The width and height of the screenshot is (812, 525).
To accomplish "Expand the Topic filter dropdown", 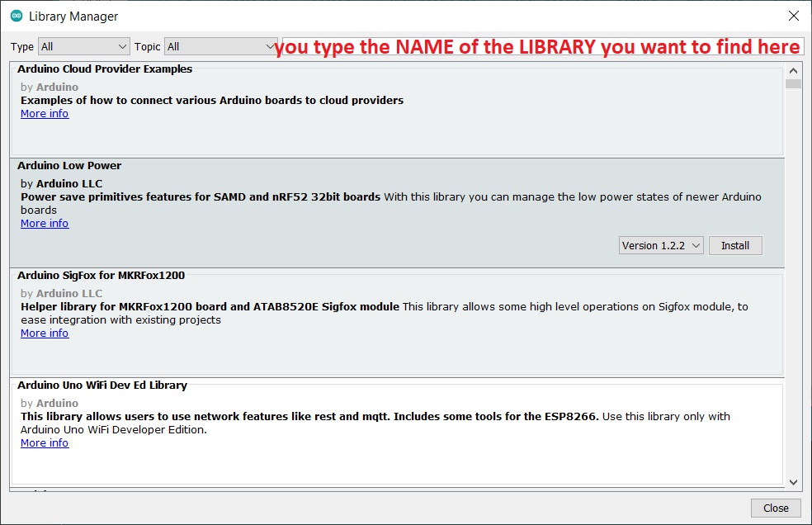I will 221,47.
